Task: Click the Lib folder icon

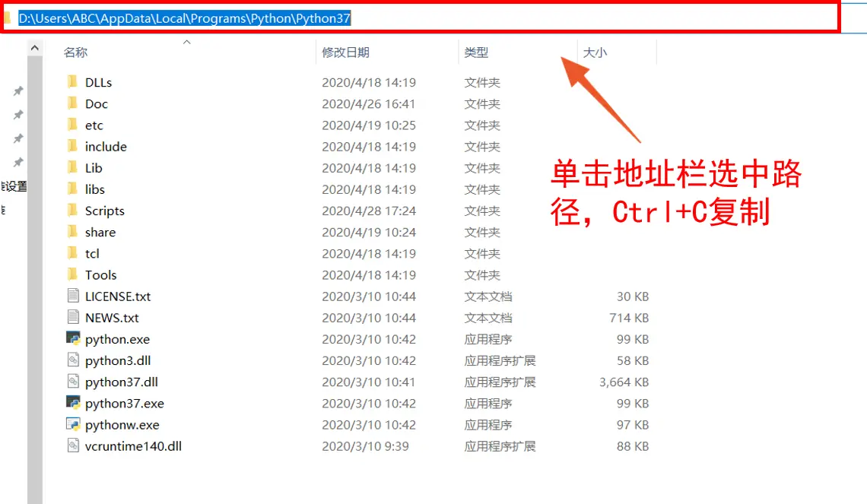Action: click(x=72, y=167)
